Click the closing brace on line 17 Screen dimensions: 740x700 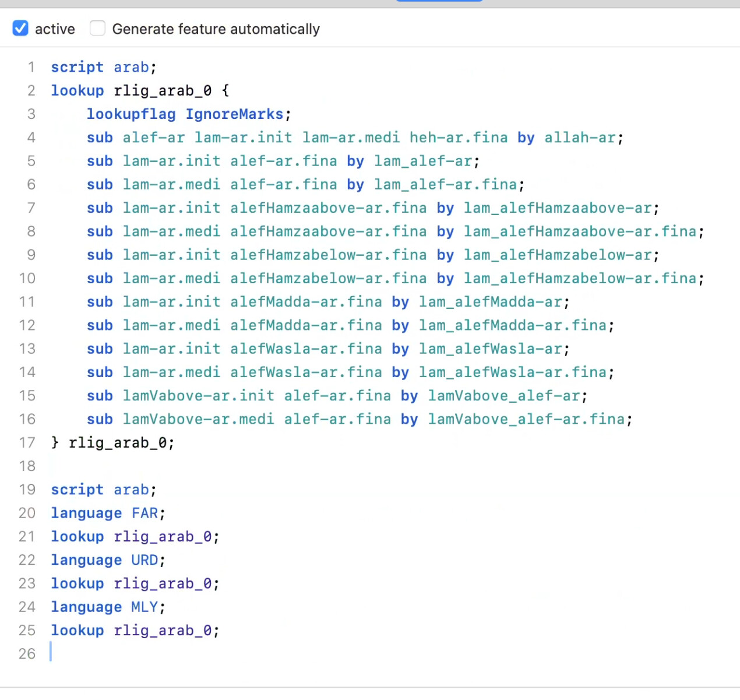[x=55, y=442]
